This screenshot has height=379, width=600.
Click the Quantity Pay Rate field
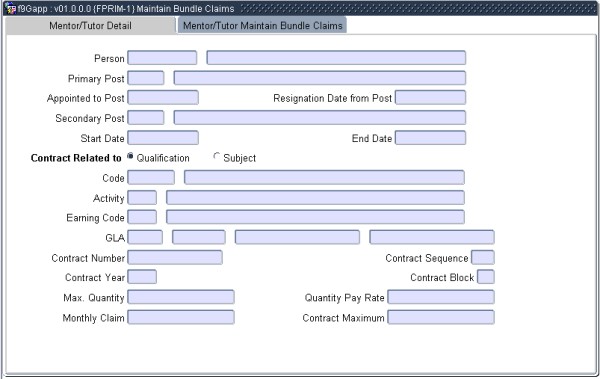[x=441, y=297]
